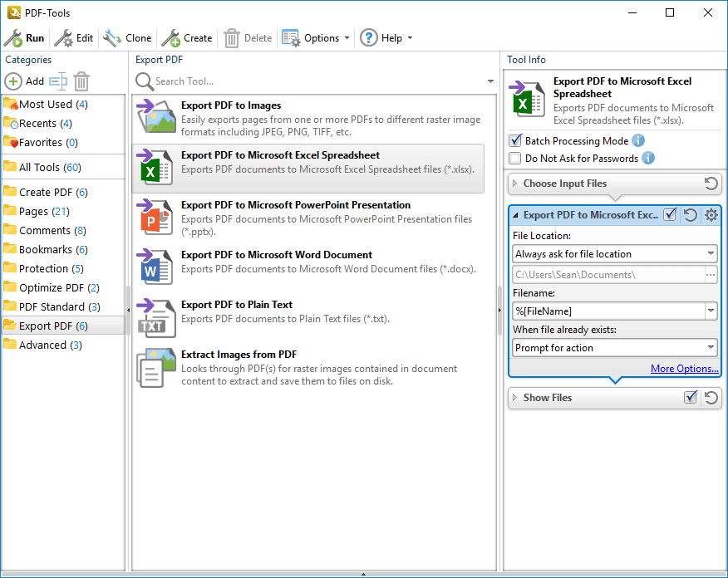
Task: Open the PDF Standard category
Action: [x=62, y=306]
